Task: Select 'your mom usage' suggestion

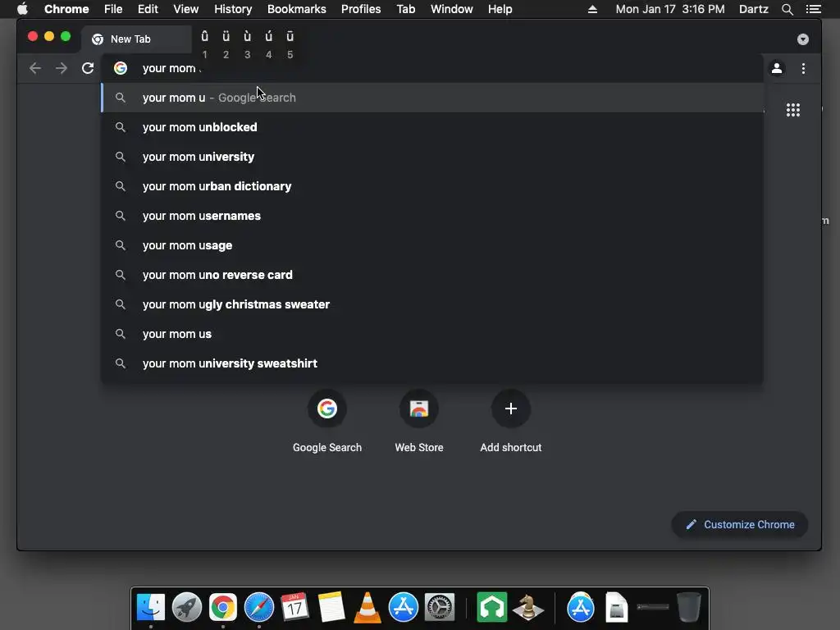Action: (x=432, y=244)
